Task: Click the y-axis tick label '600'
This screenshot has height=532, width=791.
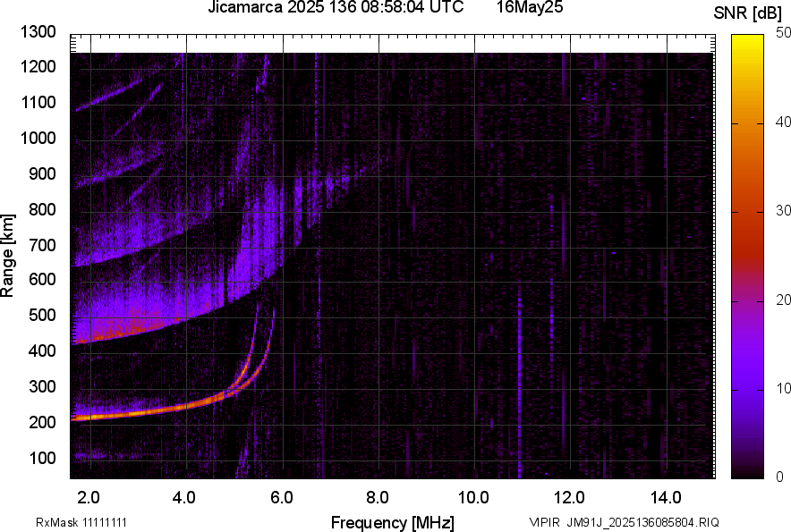Action: [42, 279]
